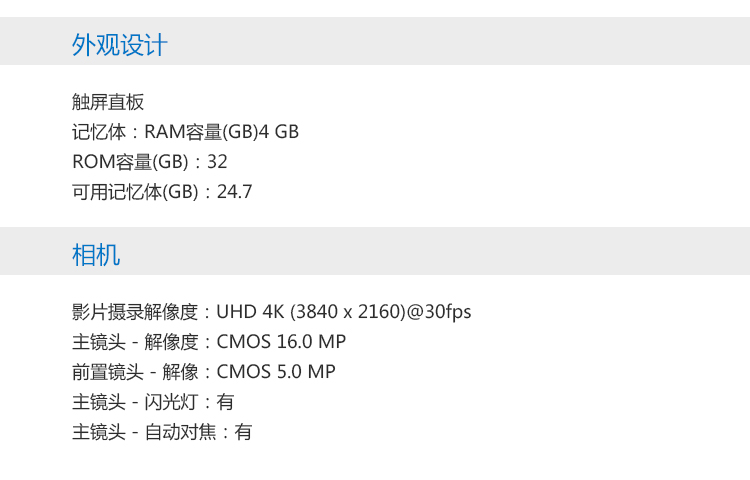This screenshot has height=480, width=750.
Task: Click the 相机 section heading
Action: 96,254
